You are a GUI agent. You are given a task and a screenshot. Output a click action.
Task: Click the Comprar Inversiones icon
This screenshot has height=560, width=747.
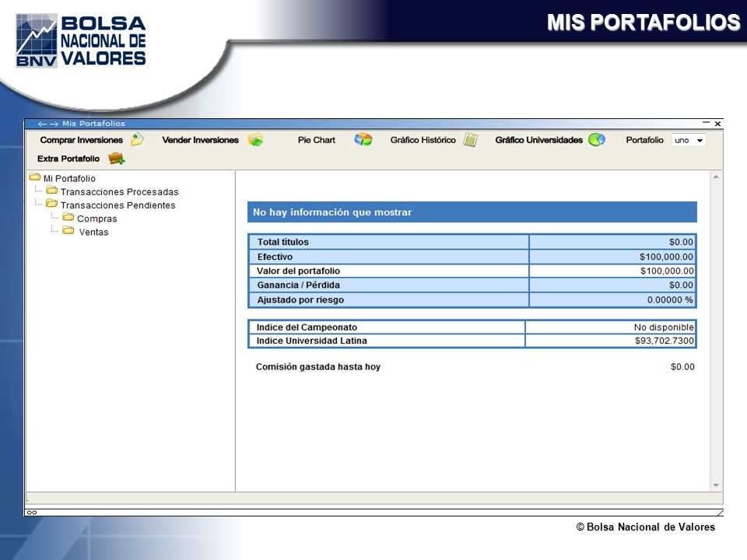(x=137, y=139)
